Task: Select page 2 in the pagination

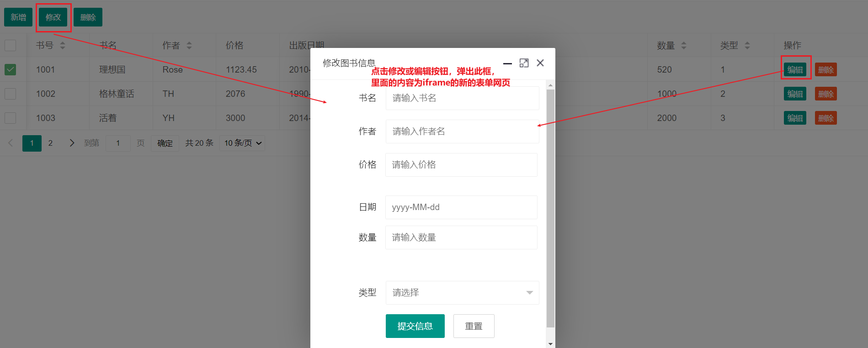Action: click(50, 143)
